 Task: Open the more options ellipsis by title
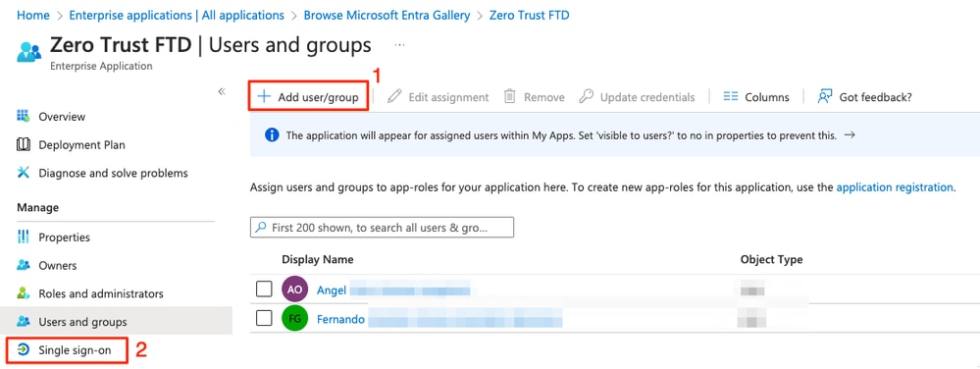point(400,45)
